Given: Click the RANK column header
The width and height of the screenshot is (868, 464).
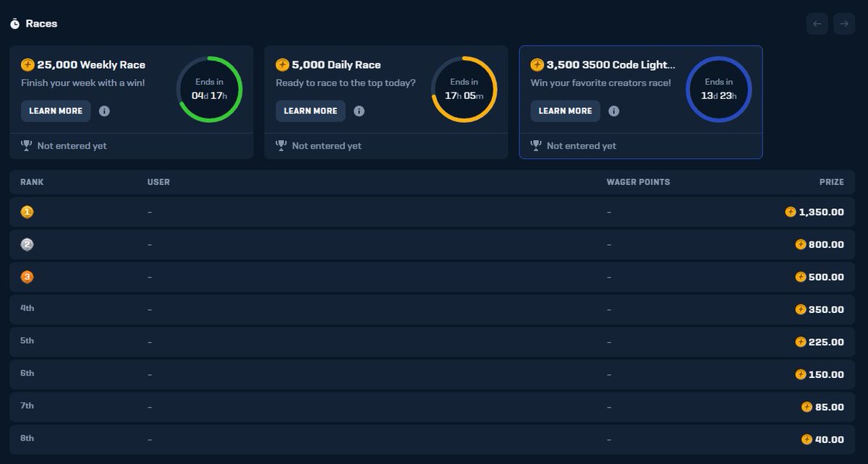Looking at the screenshot, I should click(32, 182).
